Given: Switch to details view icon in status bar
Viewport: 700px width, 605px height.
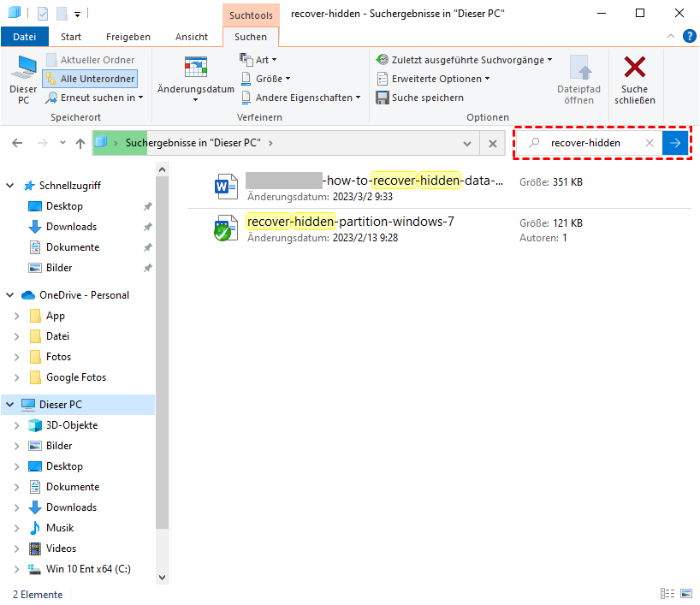Looking at the screenshot, I should [667, 593].
